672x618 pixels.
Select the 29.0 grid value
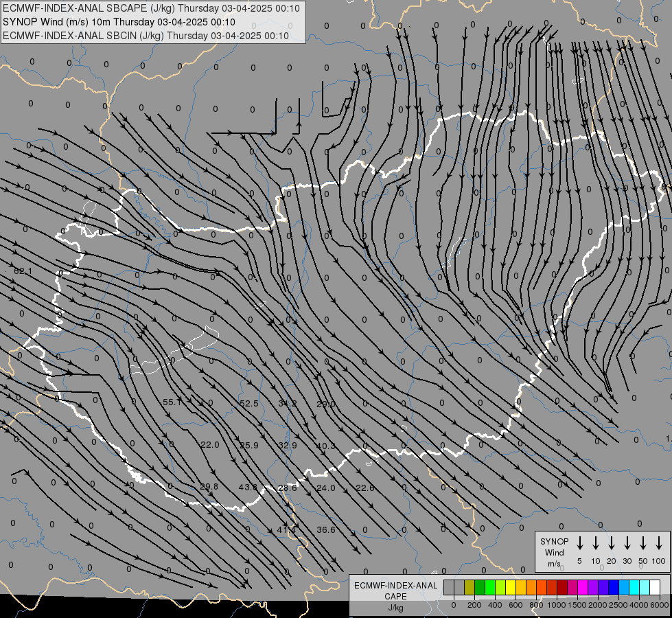326,404
